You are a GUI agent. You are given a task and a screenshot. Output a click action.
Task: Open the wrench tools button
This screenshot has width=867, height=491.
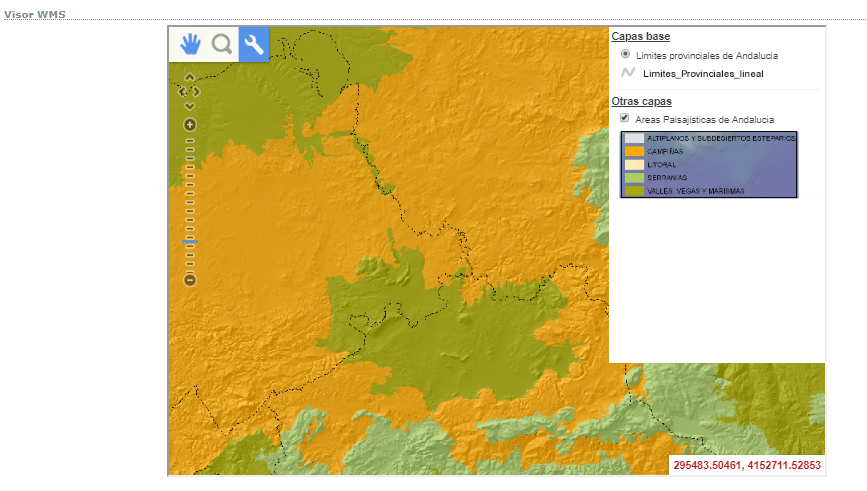tap(254, 44)
